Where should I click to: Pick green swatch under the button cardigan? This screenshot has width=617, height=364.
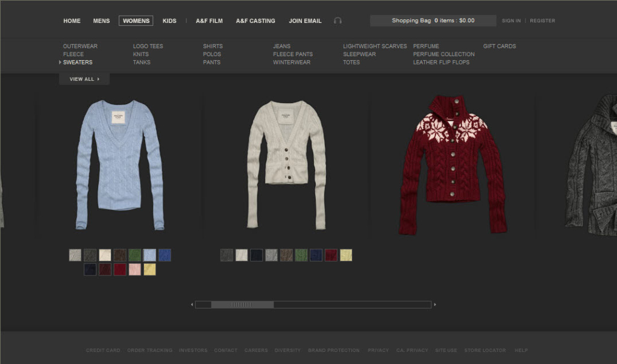(x=301, y=255)
